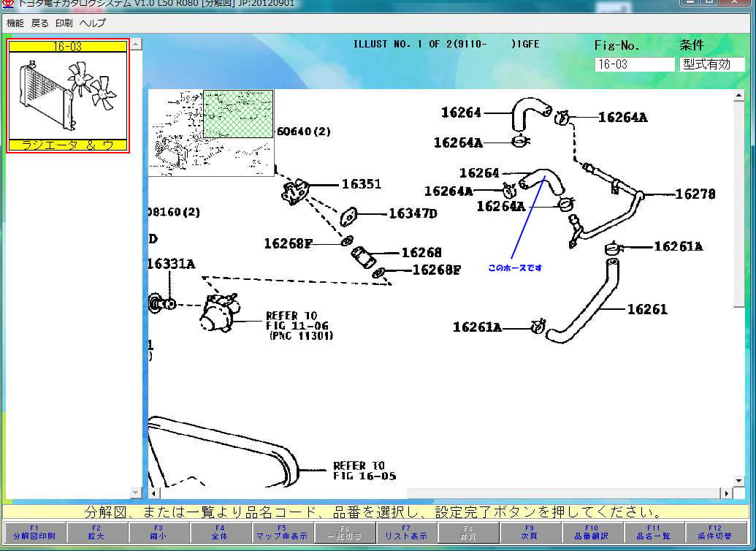Click the green hatched overview map region
Image resolution: width=756 pixels, height=551 pixels.
[x=238, y=113]
